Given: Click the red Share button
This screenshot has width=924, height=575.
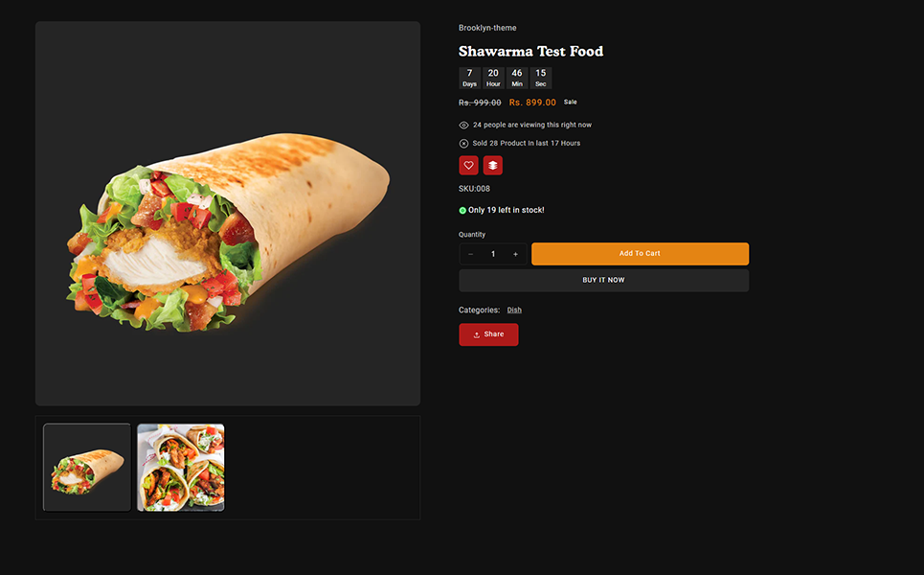Looking at the screenshot, I should [x=488, y=334].
